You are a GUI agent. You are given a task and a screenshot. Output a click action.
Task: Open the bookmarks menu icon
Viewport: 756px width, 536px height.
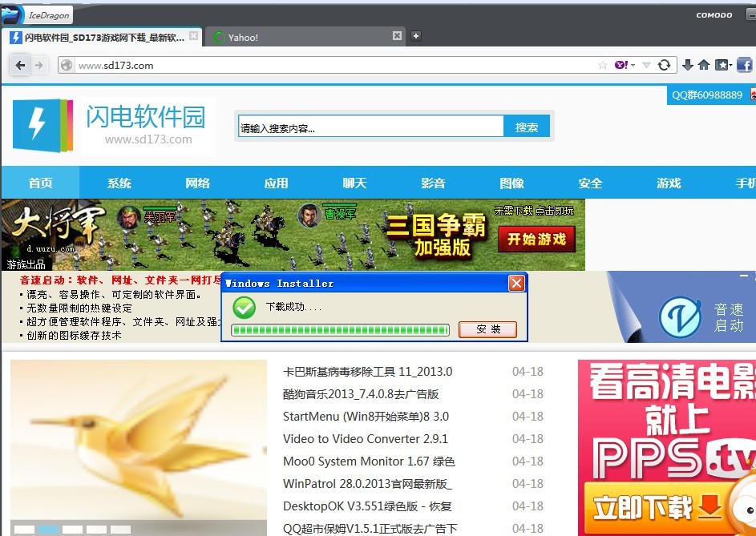723,65
